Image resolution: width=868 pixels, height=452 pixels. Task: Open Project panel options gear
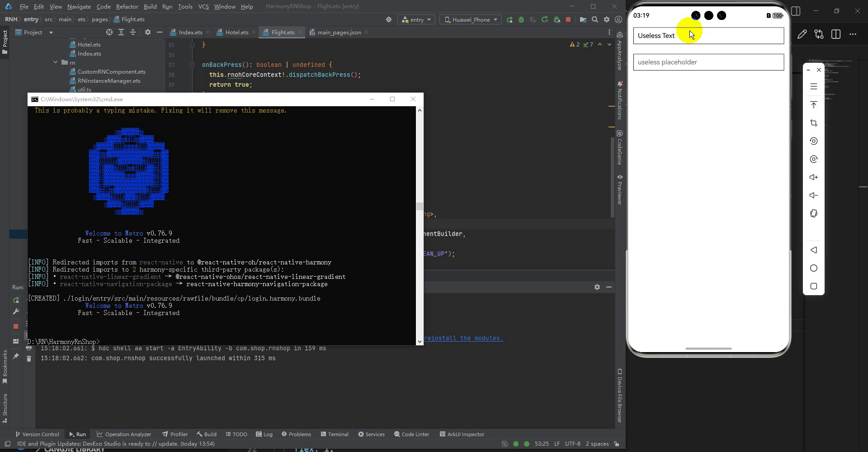point(147,32)
